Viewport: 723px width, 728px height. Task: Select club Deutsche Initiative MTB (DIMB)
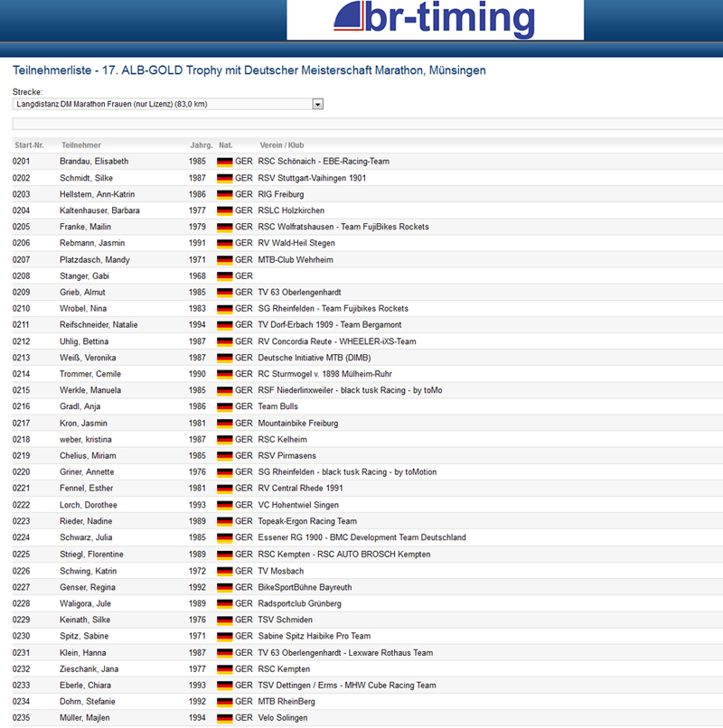(315, 358)
